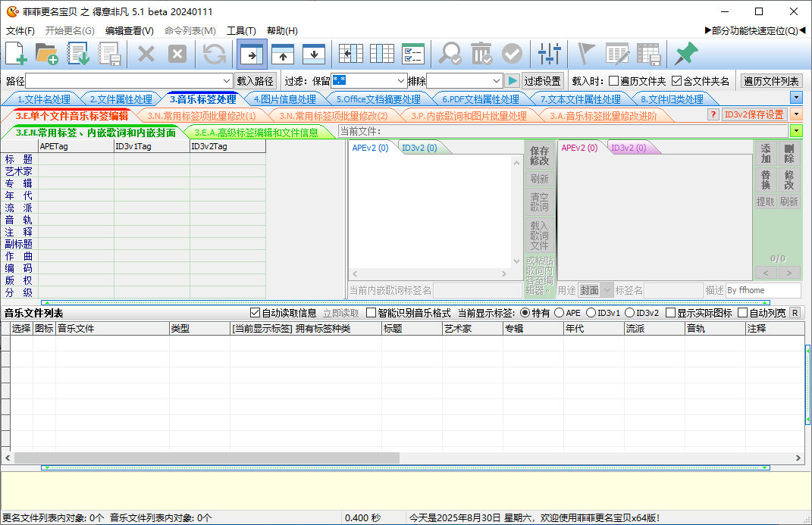
Task: Toggle the 智能识别音乐格式 checkbox
Action: click(371, 313)
